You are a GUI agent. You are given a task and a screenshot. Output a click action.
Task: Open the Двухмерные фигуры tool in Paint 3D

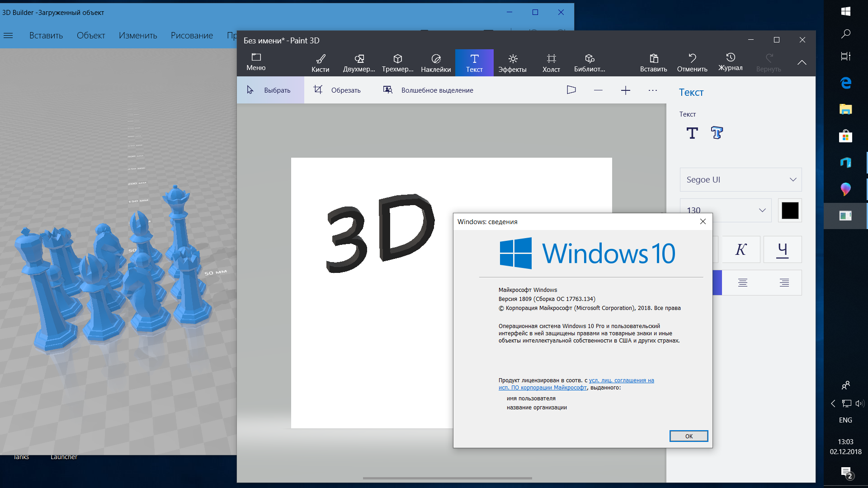(x=359, y=63)
